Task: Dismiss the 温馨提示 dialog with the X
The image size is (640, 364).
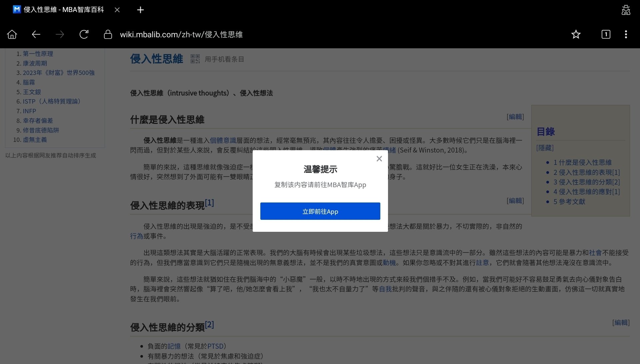Action: pos(379,159)
